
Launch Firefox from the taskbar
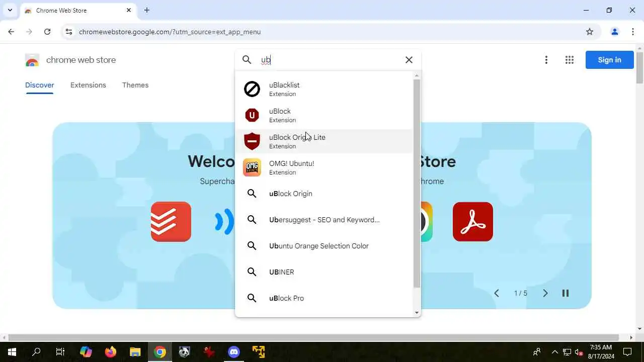pos(110,352)
